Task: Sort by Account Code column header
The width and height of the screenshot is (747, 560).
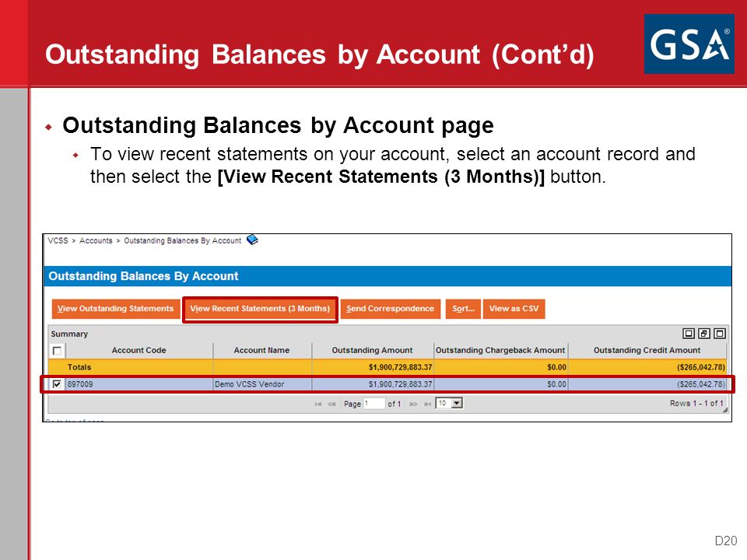Action: click(x=139, y=350)
